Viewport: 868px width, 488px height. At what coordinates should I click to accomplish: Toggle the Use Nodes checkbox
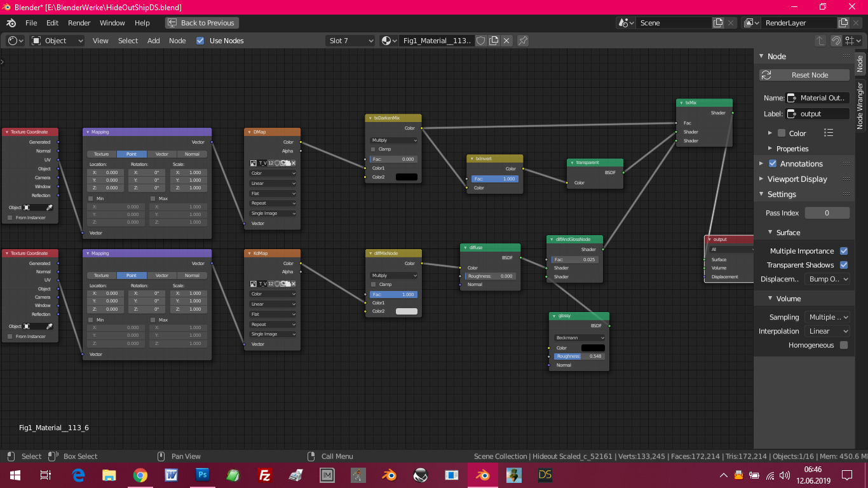tap(201, 41)
